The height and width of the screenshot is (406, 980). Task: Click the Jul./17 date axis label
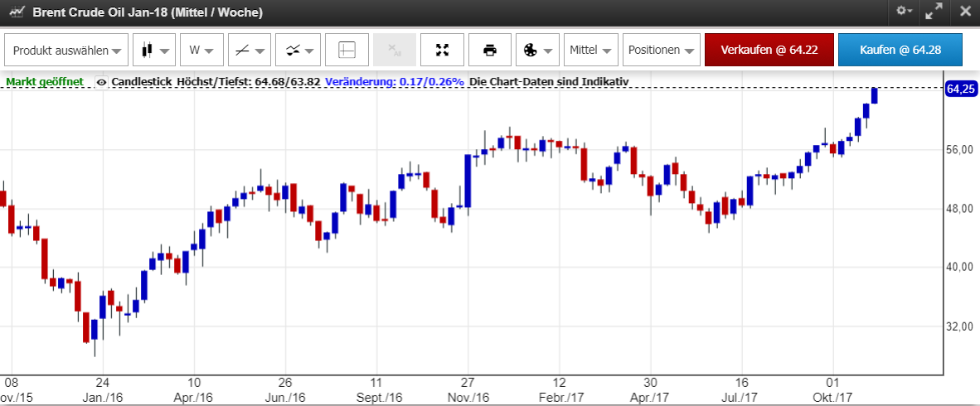(x=742, y=397)
